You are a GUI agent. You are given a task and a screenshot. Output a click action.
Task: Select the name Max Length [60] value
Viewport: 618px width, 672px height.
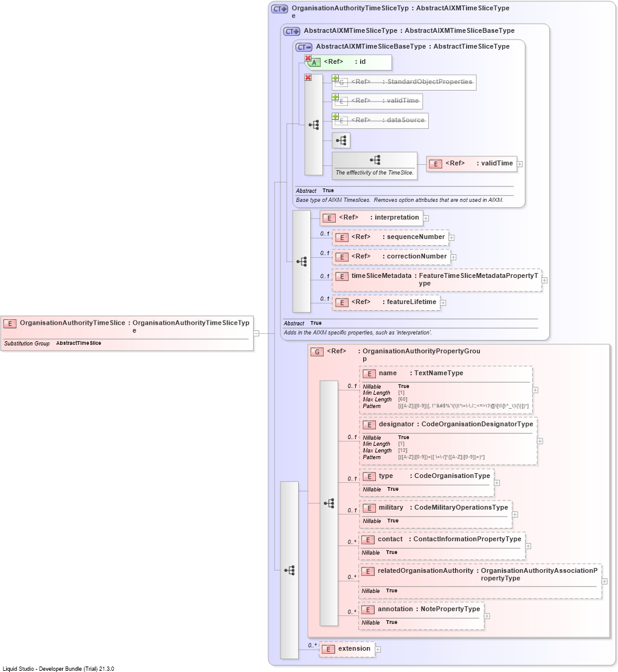pos(403,400)
